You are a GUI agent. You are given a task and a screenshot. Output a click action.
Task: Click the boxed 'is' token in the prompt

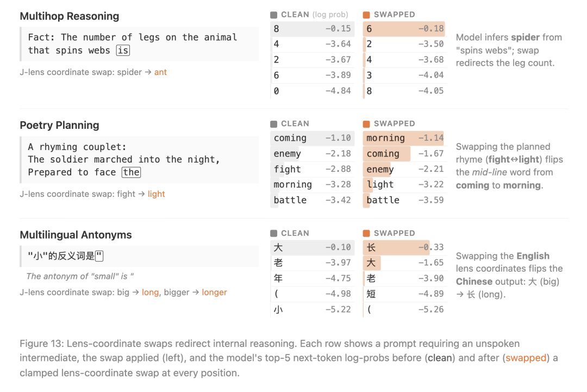point(123,50)
